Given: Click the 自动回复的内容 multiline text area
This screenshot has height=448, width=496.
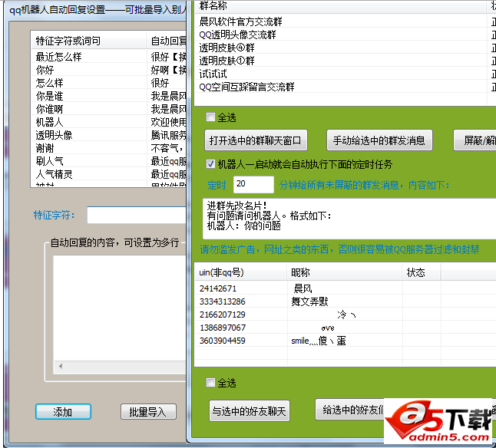Looking at the screenshot, I should (x=120, y=308).
